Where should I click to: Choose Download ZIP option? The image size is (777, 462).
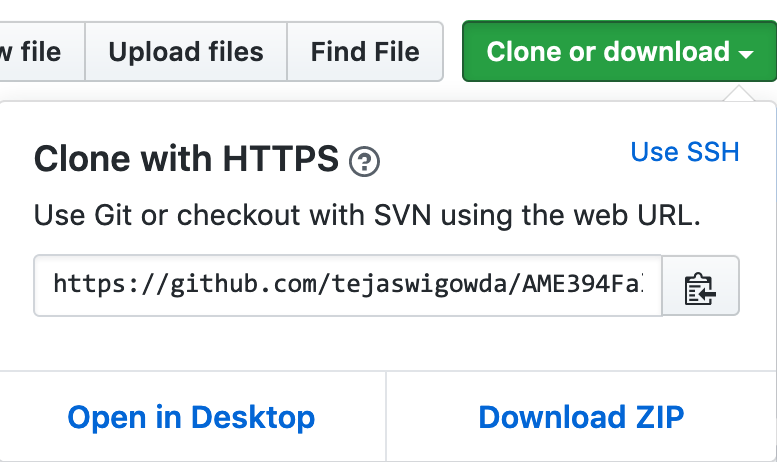[x=581, y=417]
